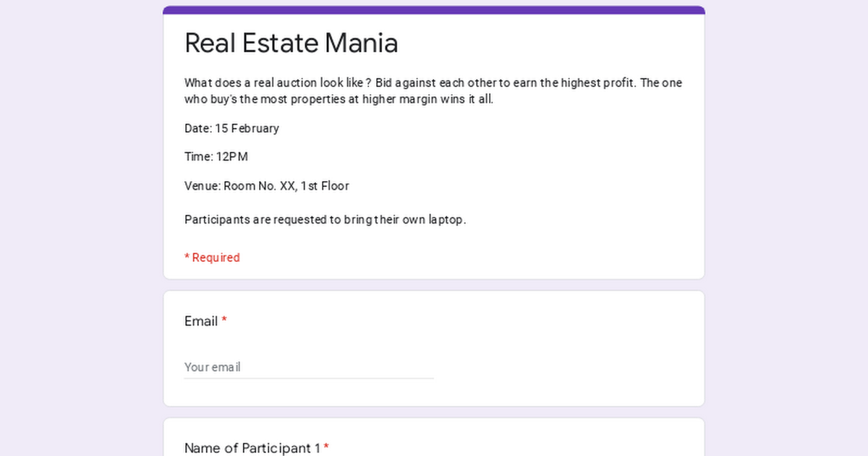Click the word 'Mania' in the title

pos(361,43)
